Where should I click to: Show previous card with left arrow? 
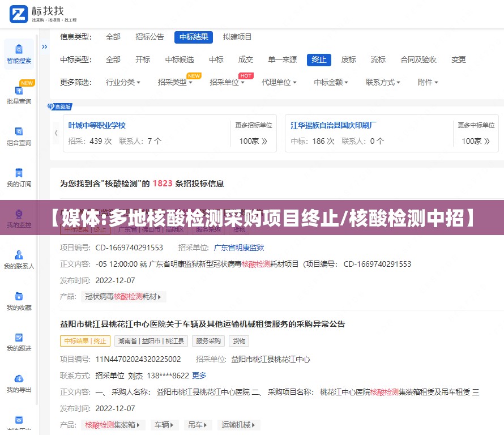pyautogui.click(x=56, y=133)
